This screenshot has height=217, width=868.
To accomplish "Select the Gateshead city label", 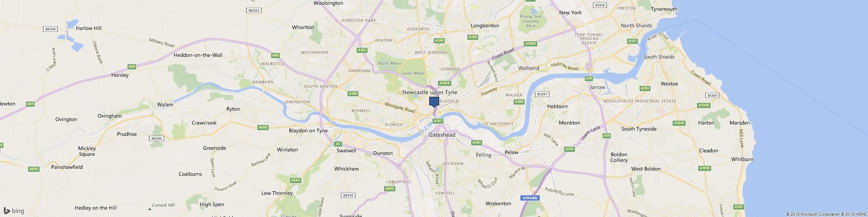I will coord(442,135).
